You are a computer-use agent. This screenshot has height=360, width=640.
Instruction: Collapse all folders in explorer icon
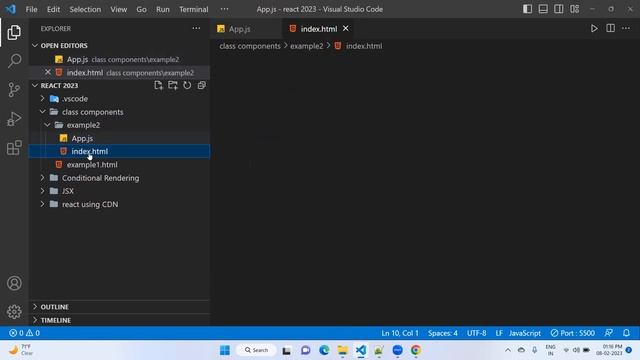pyautogui.click(x=202, y=85)
